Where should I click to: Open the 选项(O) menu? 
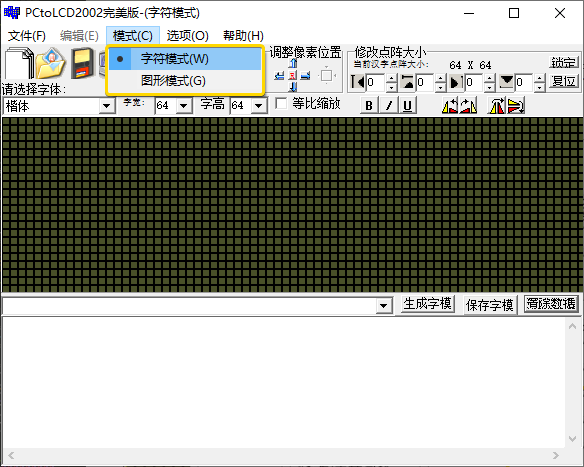click(x=188, y=36)
